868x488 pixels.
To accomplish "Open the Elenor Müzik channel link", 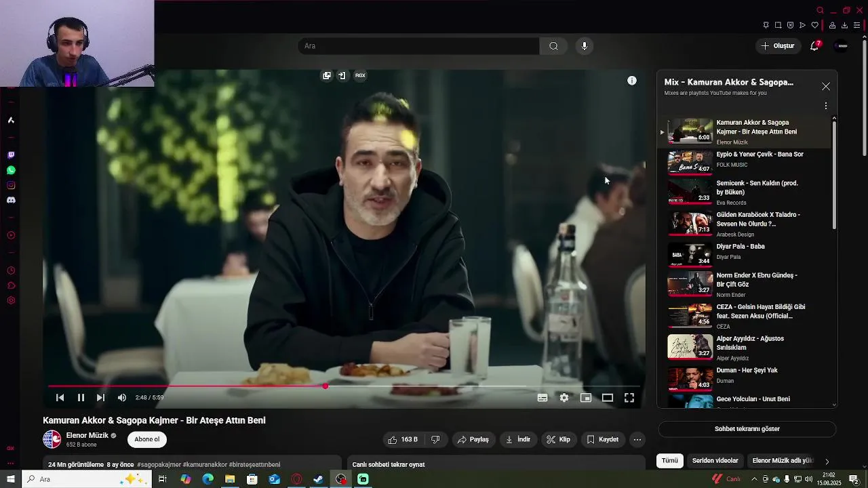I will [87, 435].
